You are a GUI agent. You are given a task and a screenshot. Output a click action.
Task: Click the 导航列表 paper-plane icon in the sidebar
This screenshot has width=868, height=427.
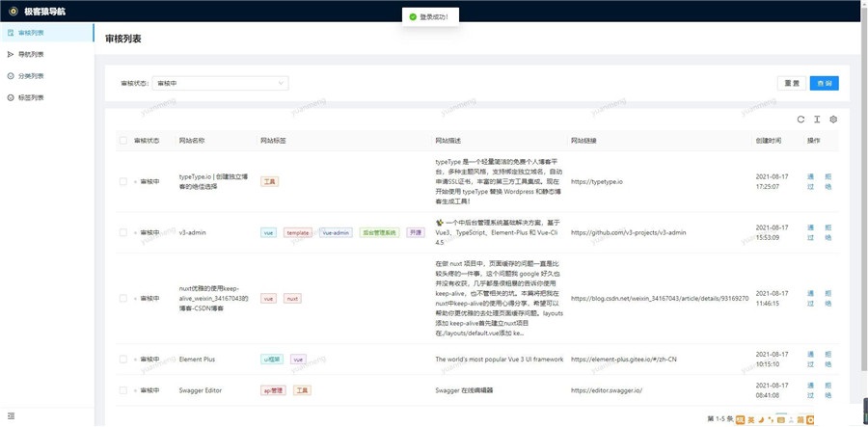(10, 55)
